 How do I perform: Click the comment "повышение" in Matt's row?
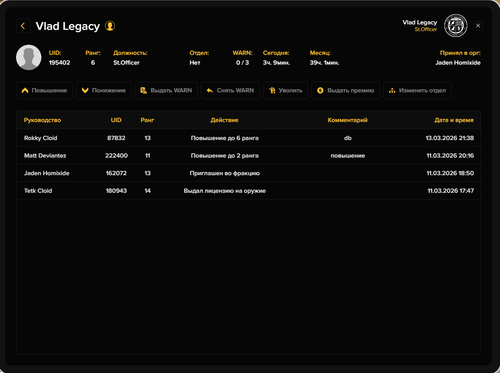point(348,156)
